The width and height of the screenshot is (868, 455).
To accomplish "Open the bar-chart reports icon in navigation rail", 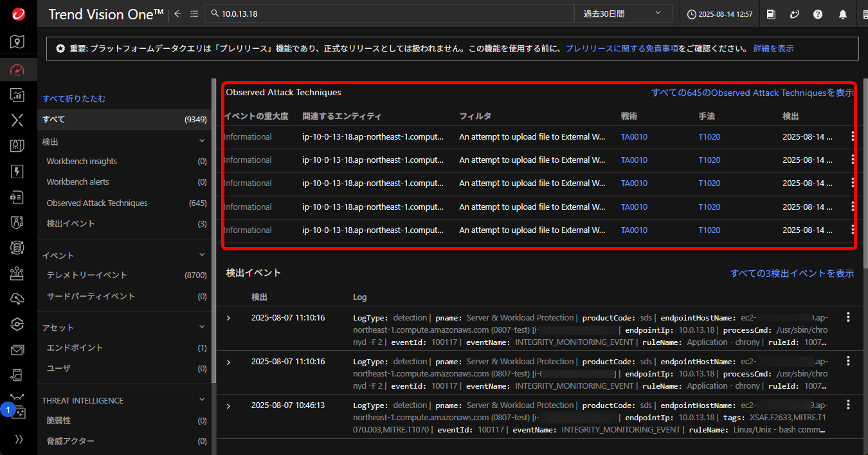I will pos(18,95).
